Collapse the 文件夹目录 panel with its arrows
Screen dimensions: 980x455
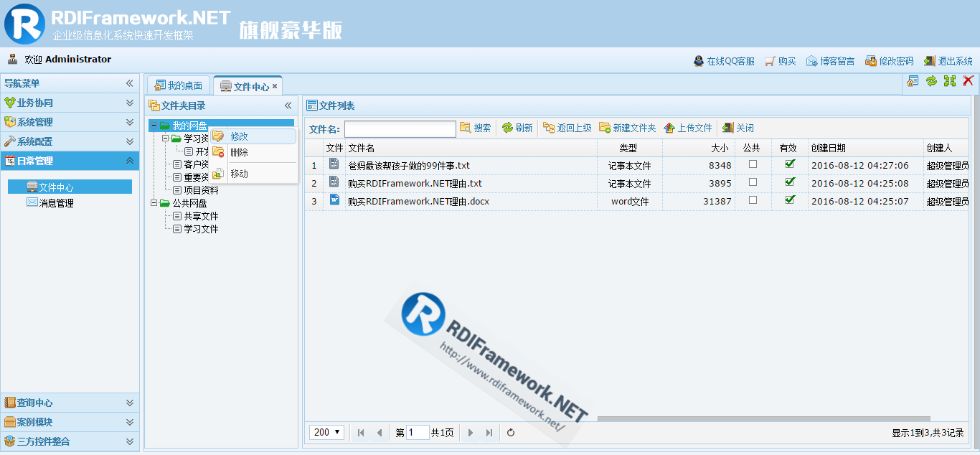[x=288, y=105]
